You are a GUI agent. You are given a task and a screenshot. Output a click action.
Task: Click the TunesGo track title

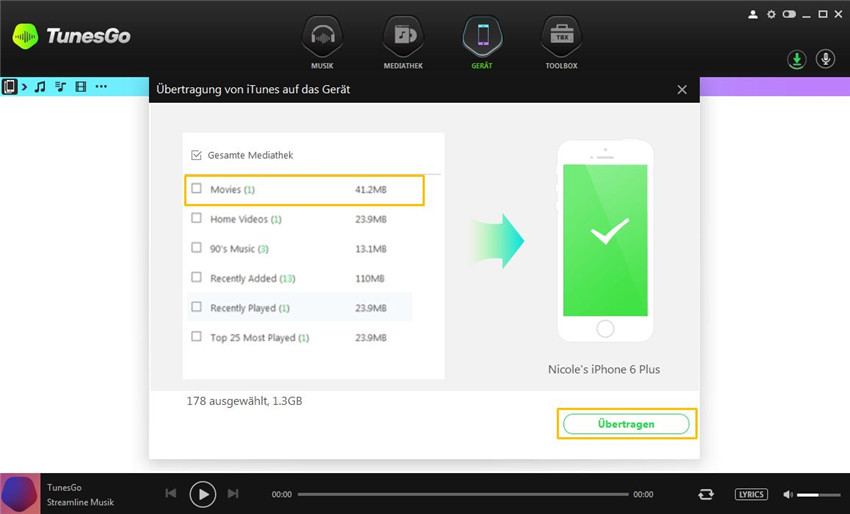(64, 487)
